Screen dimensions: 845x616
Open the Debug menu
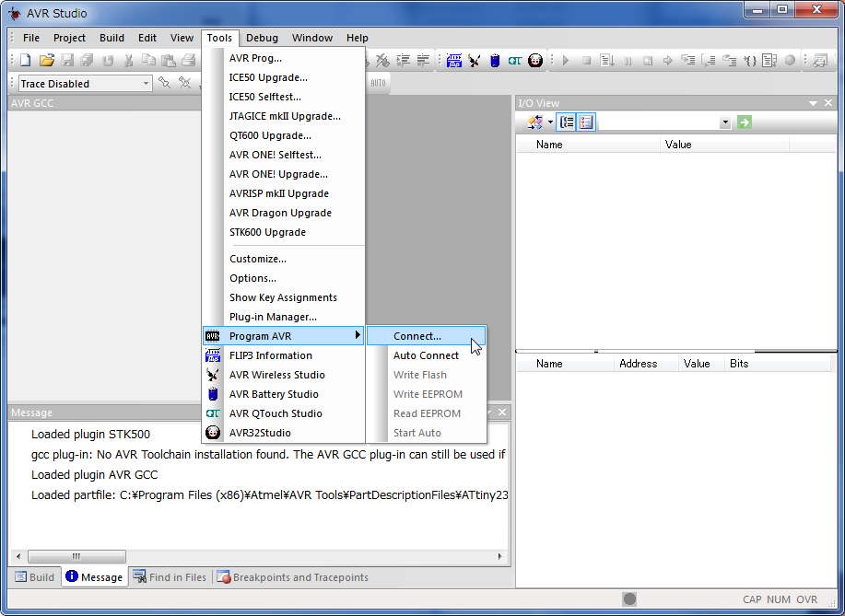pos(262,38)
